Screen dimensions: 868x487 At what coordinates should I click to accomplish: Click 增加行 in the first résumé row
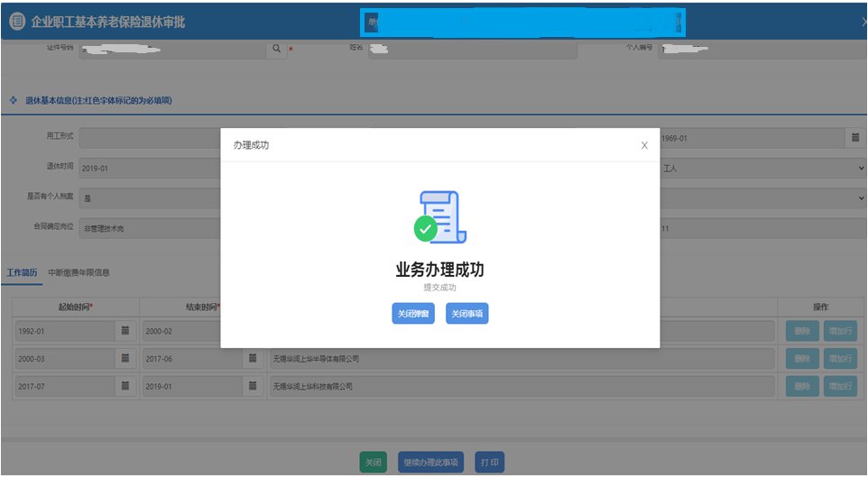point(840,331)
